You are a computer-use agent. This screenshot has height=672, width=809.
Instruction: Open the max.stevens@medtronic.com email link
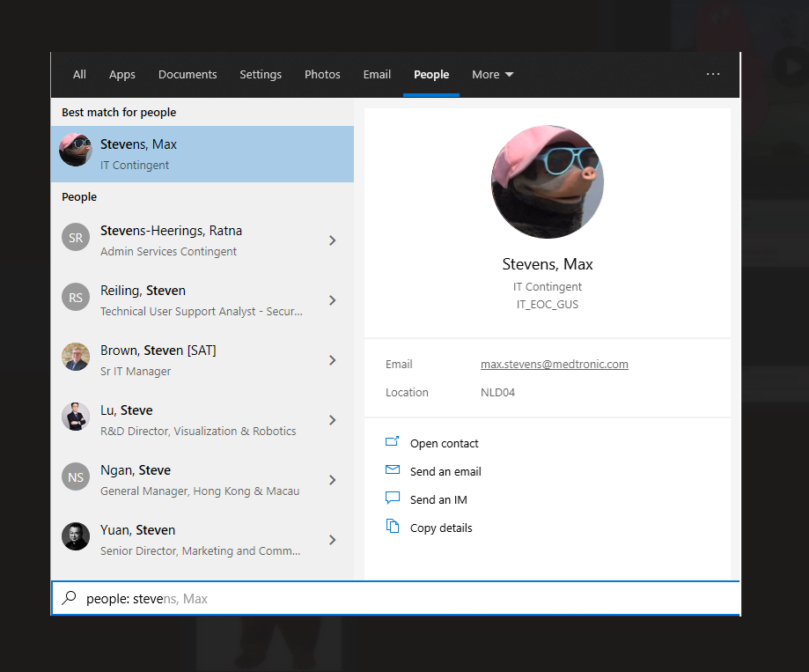tap(554, 364)
